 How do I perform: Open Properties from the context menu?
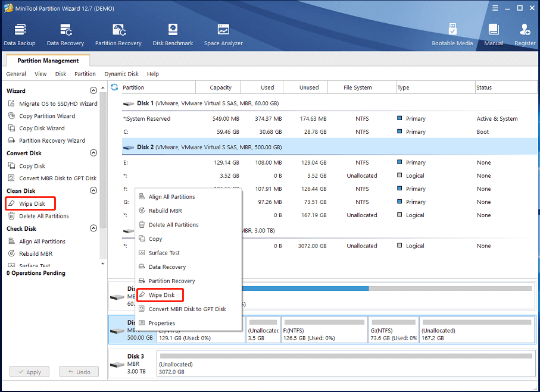[x=188, y=323]
